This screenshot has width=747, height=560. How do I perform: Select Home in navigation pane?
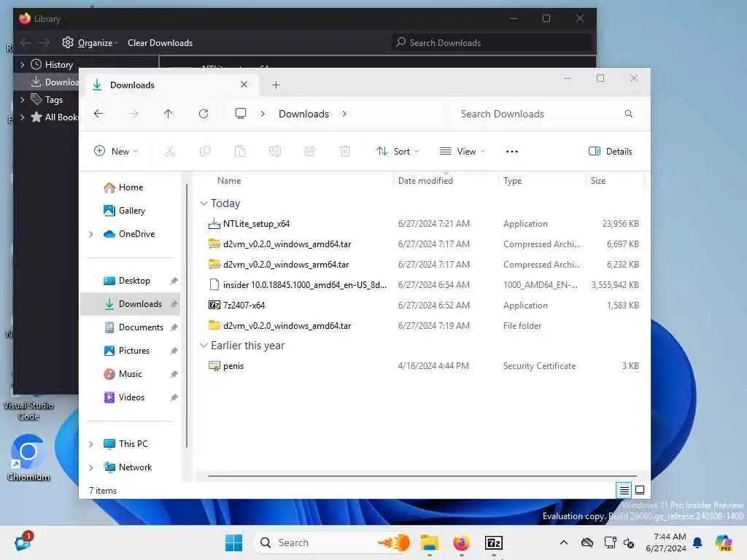click(130, 187)
